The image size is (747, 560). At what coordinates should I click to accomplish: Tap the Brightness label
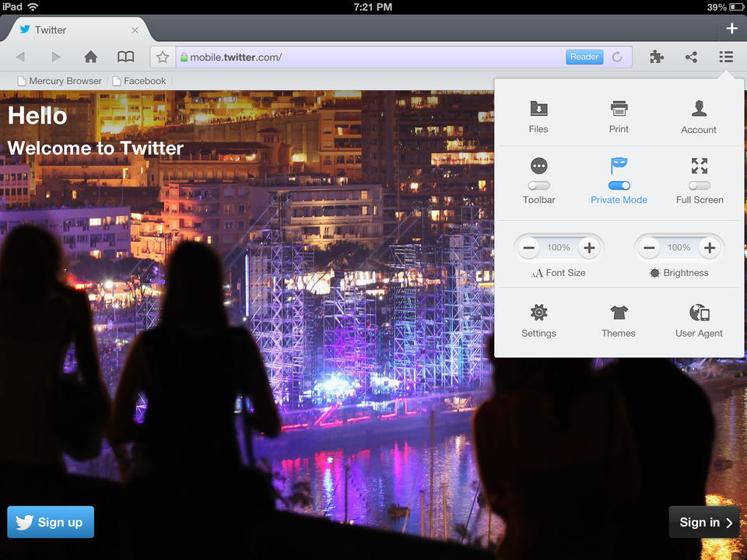686,273
